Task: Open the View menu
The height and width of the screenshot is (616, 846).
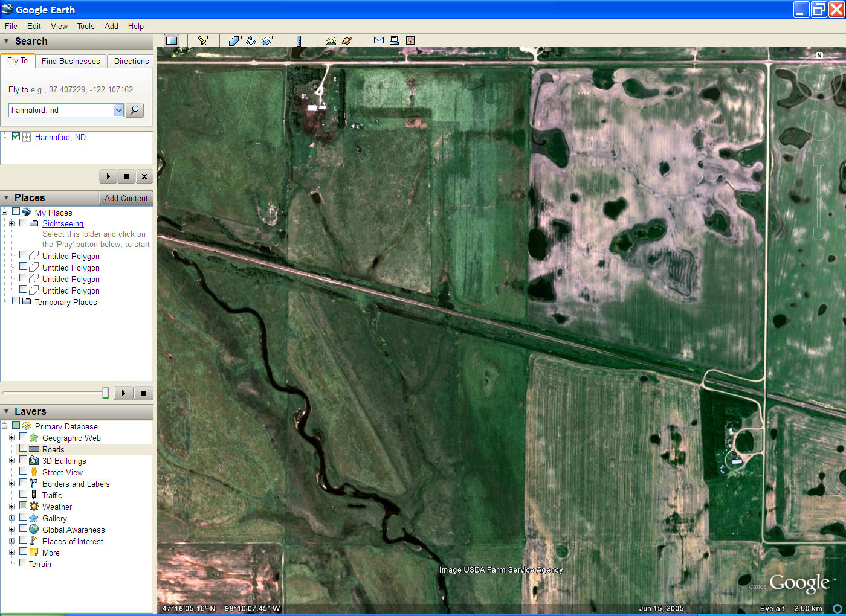Action: coord(59,26)
